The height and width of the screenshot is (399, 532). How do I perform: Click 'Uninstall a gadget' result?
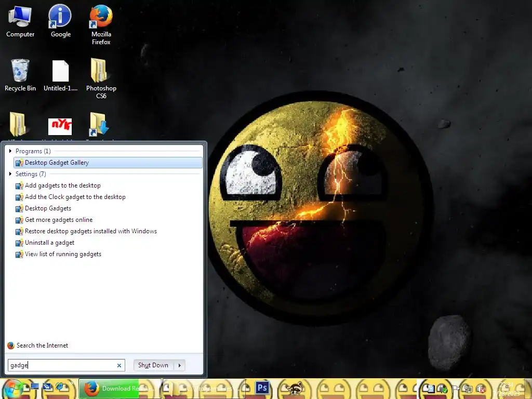(x=108, y=243)
